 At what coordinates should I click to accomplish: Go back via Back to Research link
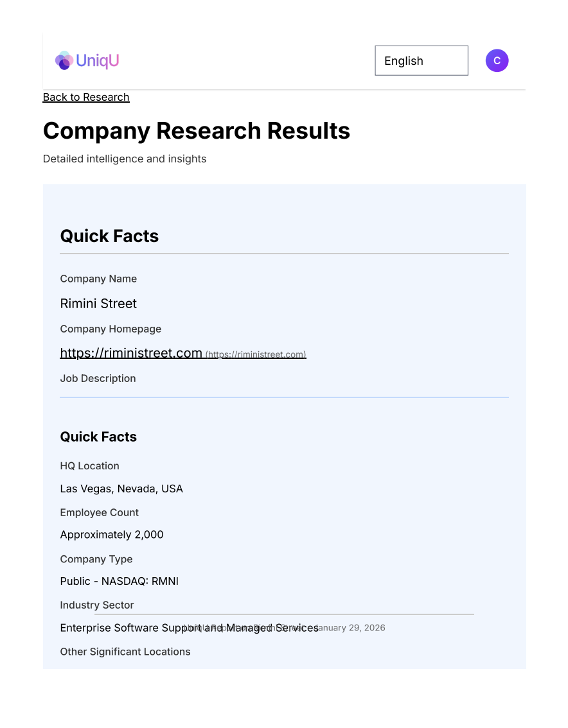[x=86, y=97]
